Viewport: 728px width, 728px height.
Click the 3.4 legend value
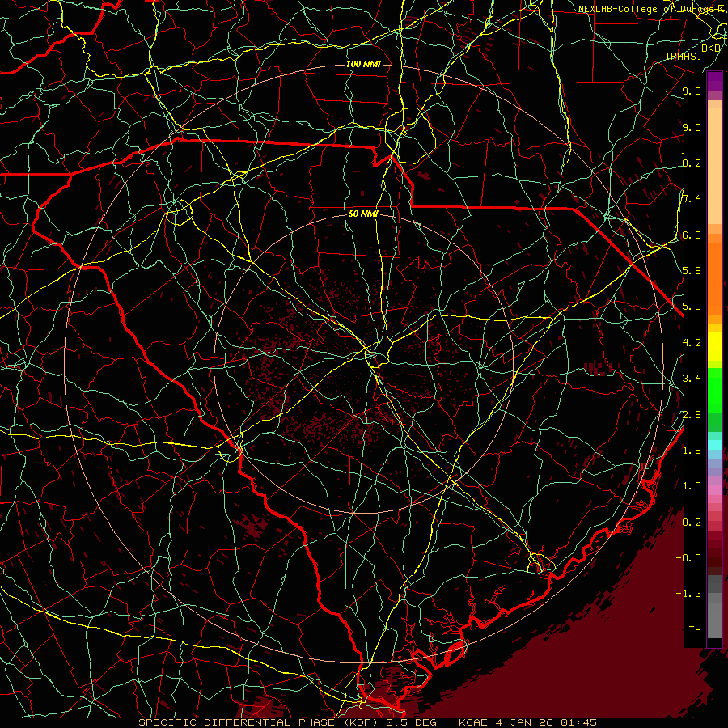(x=692, y=379)
